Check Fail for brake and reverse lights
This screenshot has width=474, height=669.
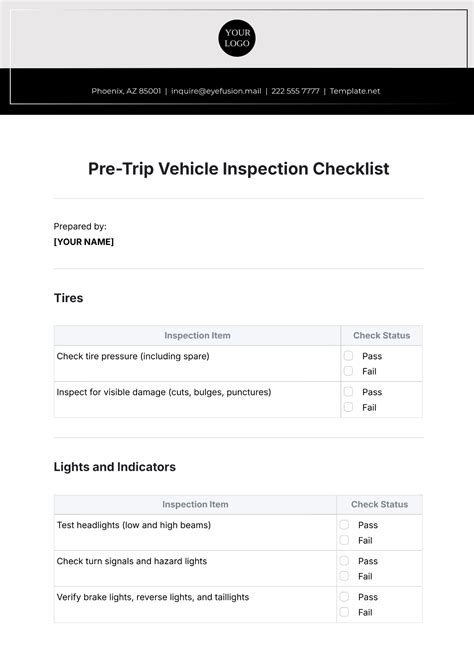[x=344, y=612]
